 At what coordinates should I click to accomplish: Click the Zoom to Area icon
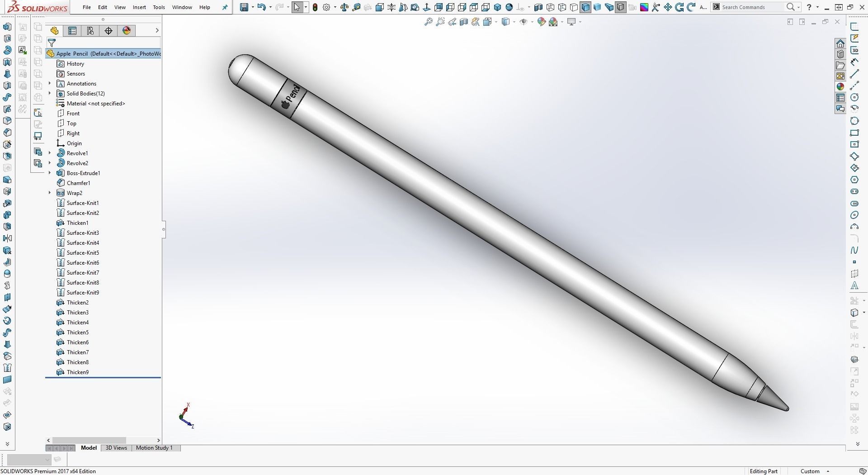[x=440, y=22]
